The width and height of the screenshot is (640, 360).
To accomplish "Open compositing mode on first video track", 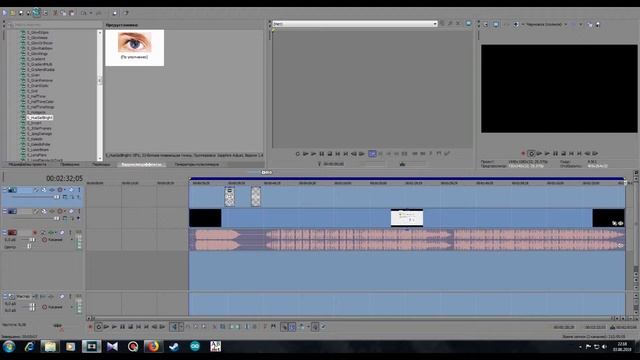I will click(65, 197).
